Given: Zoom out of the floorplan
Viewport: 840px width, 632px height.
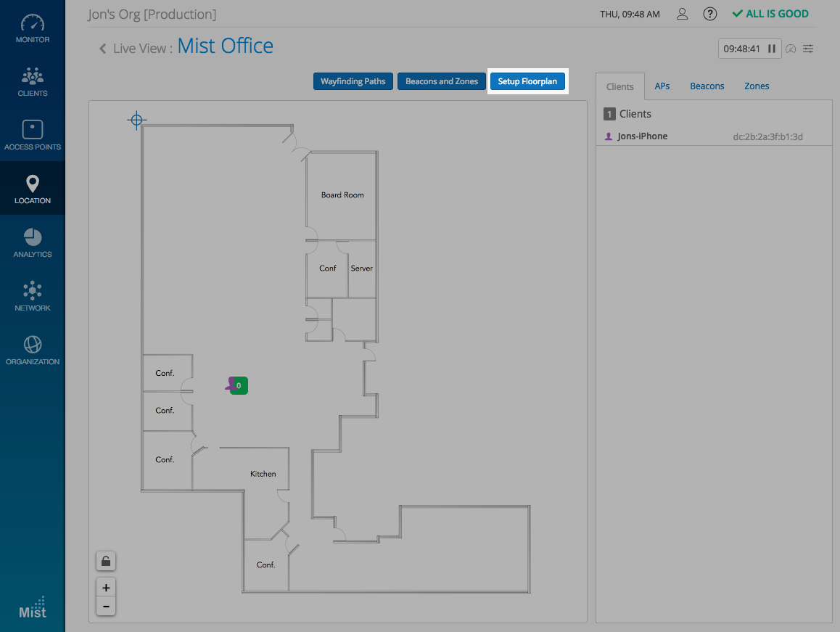Looking at the screenshot, I should [106, 607].
